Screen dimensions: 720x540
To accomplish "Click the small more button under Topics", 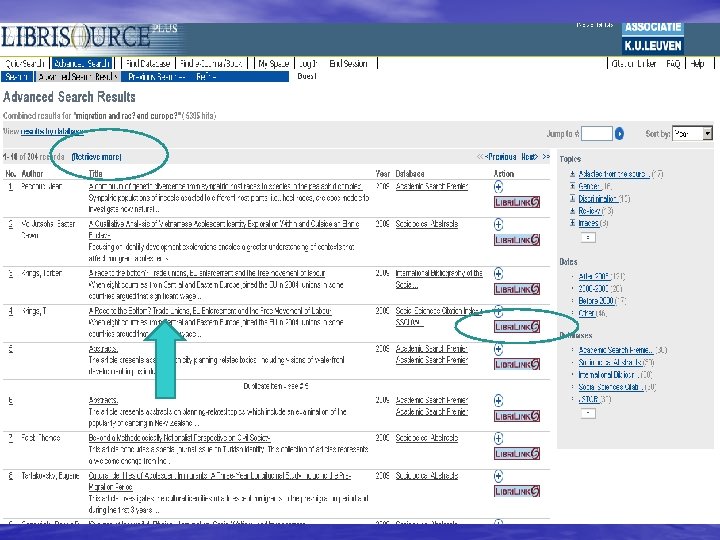I will coord(588,237).
